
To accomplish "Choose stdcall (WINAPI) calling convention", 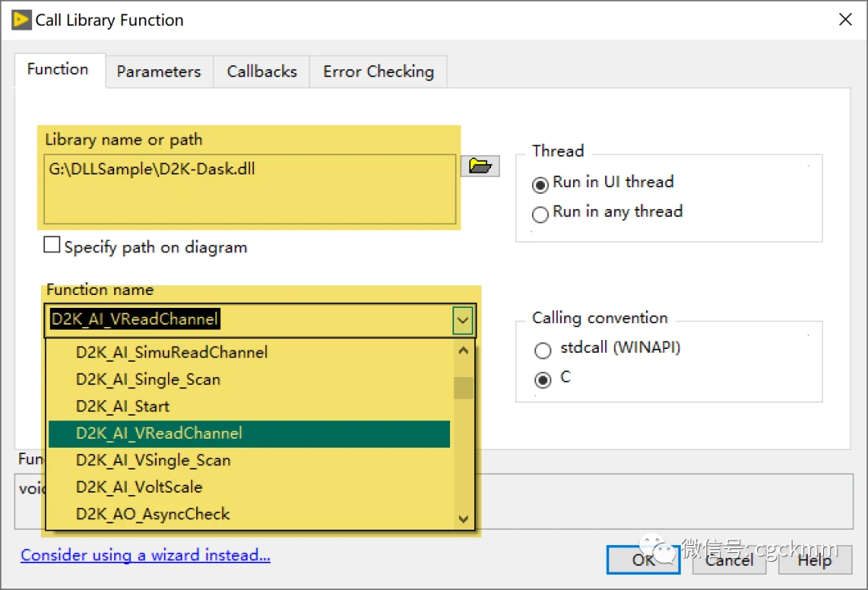I will [543, 350].
